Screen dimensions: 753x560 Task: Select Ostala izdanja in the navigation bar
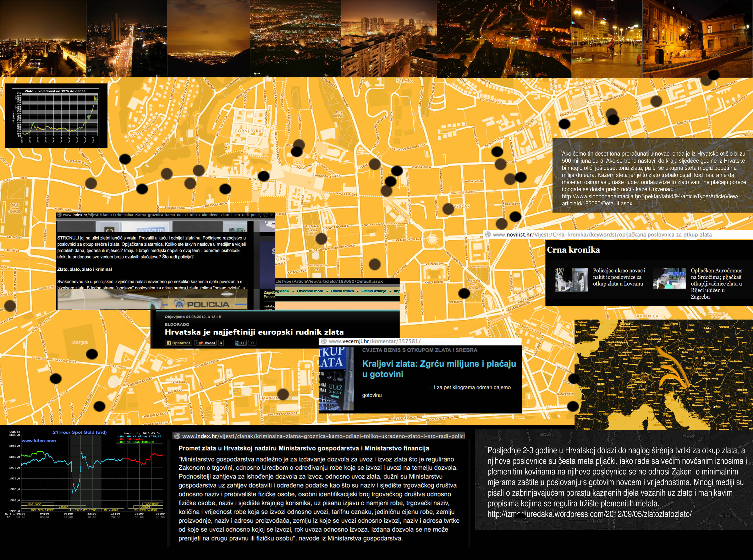[x=374, y=291]
